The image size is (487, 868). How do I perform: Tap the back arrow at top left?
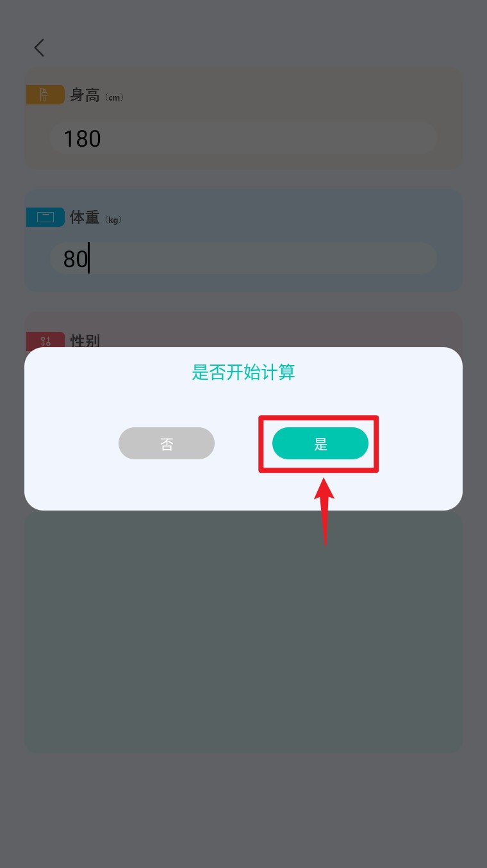point(39,47)
